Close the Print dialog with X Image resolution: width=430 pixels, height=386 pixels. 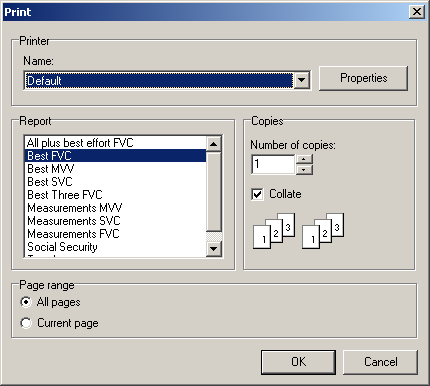tap(417, 12)
